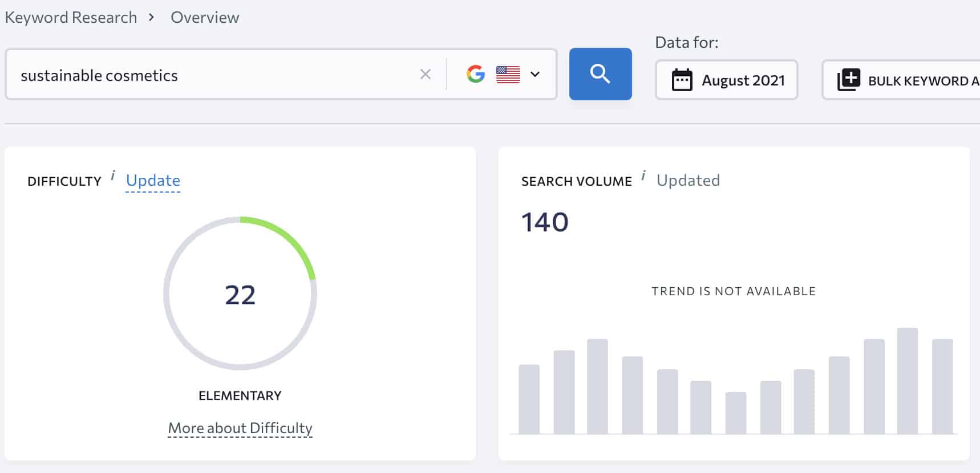Click the United States flag icon

(x=508, y=75)
